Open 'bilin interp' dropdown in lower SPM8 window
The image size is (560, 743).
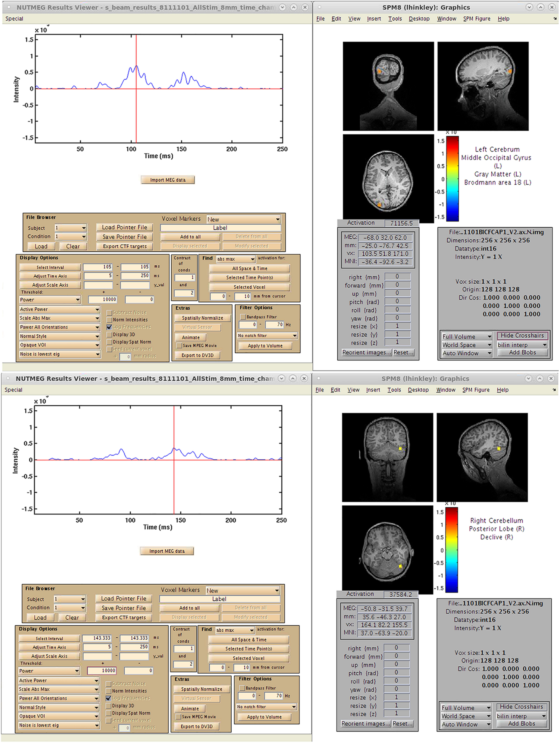(521, 716)
